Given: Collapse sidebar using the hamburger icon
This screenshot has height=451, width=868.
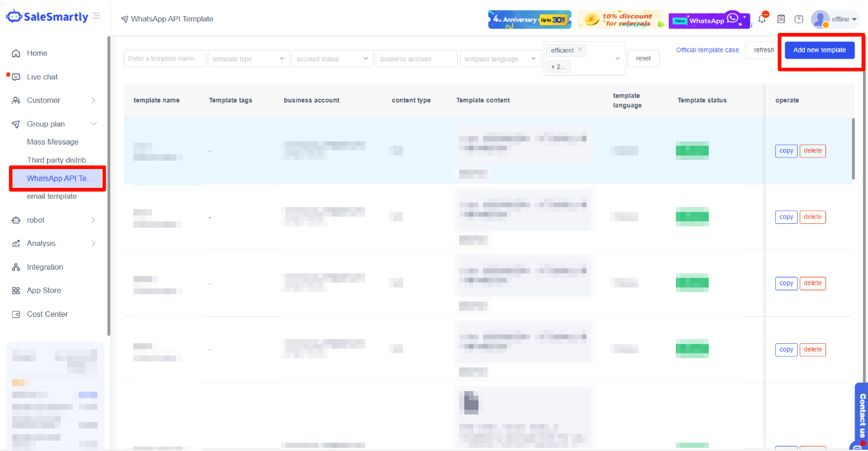Looking at the screenshot, I should (97, 16).
